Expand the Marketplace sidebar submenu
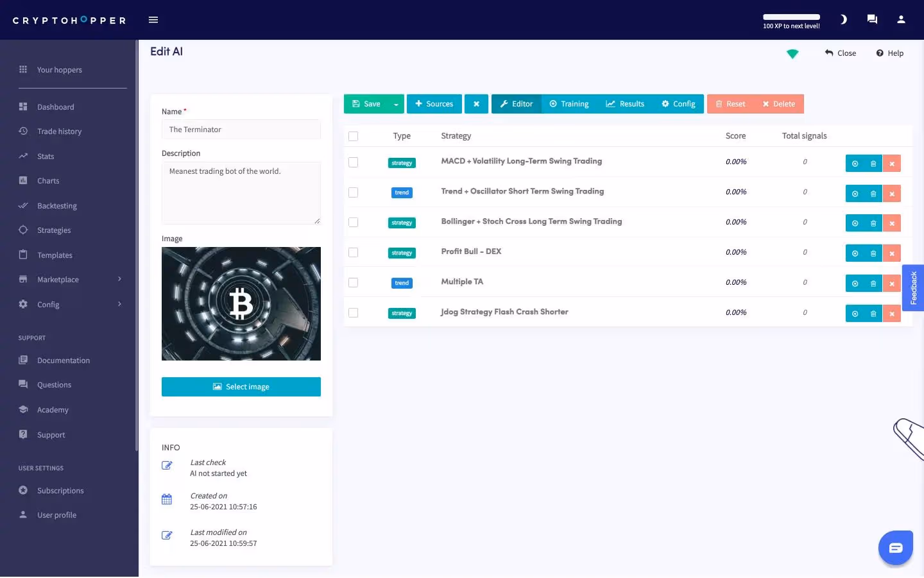Image resolution: width=924 pixels, height=578 pixels. click(x=120, y=280)
